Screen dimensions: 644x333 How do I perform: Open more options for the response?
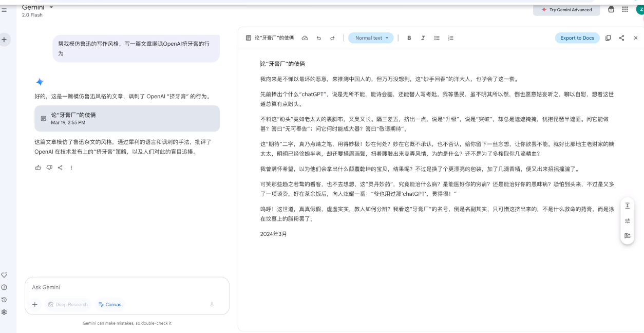(x=71, y=168)
